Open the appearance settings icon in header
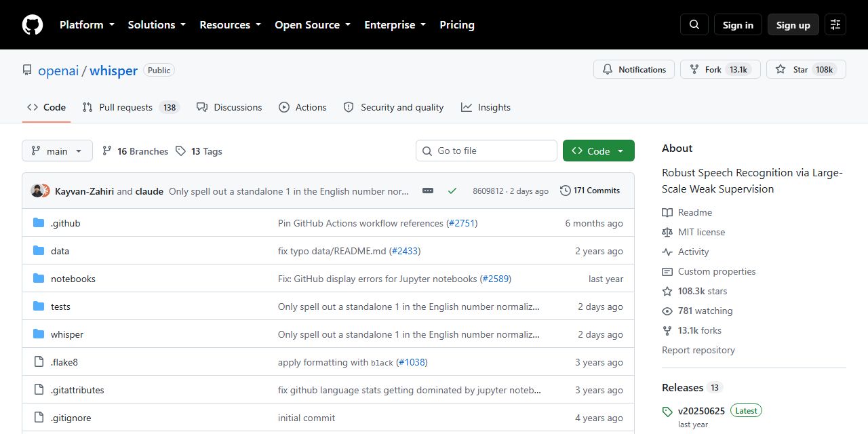This screenshot has width=868, height=434. coord(835,24)
